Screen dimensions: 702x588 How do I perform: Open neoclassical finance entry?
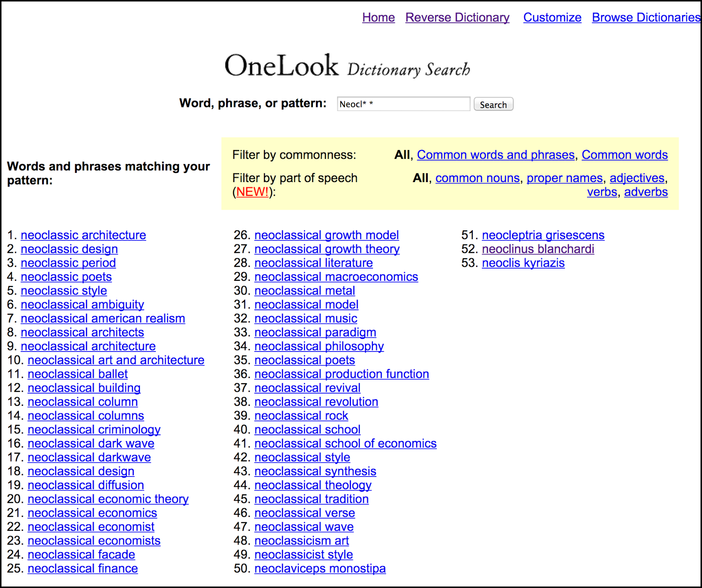tap(82, 569)
